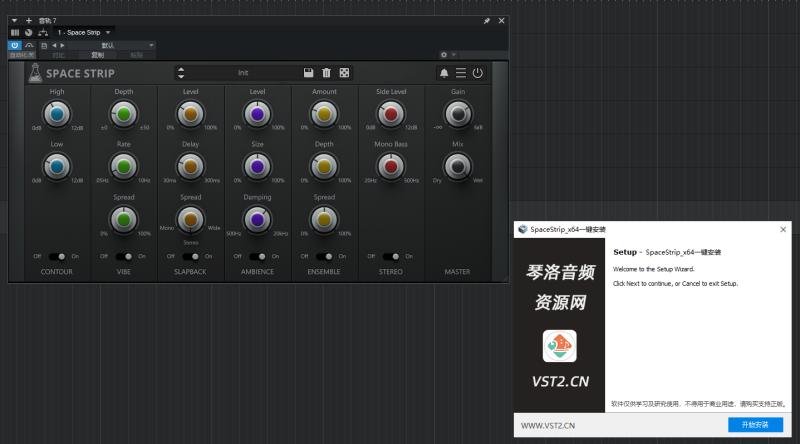Click the 粘贴 paste button
The width and height of the screenshot is (800, 444).
(x=136, y=55)
